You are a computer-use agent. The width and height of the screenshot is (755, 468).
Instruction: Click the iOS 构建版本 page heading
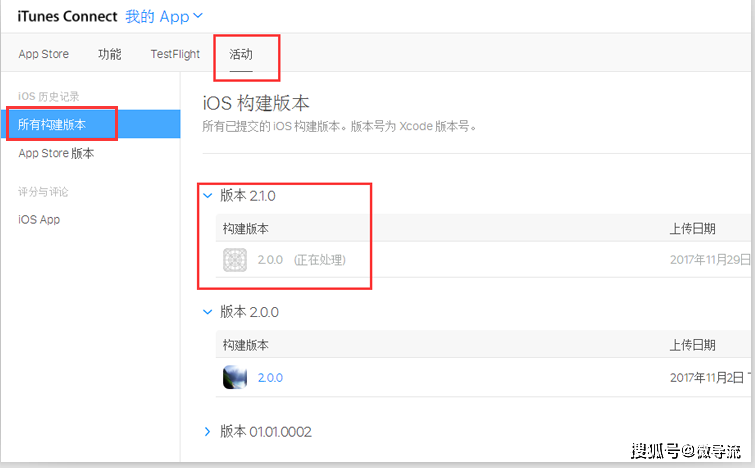pyautogui.click(x=256, y=103)
